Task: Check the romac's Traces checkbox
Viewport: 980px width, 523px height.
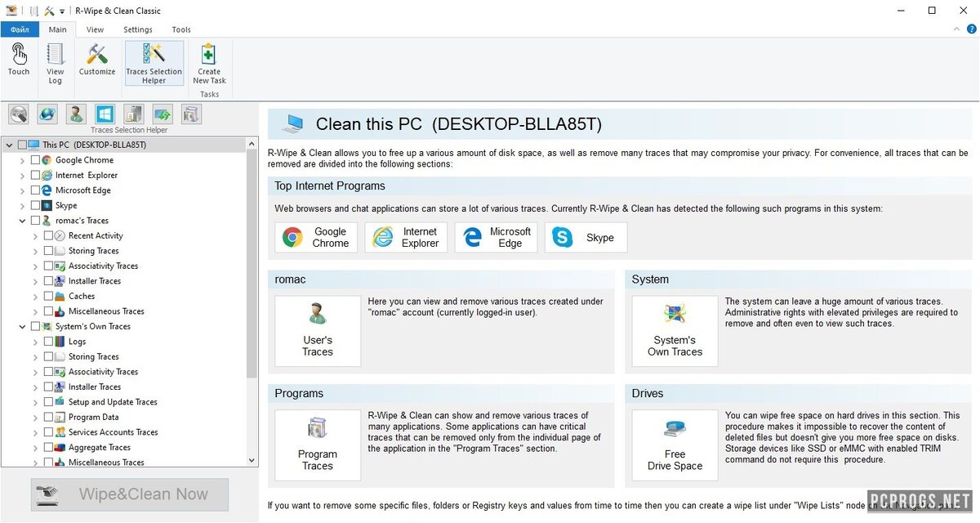Action: (x=35, y=221)
